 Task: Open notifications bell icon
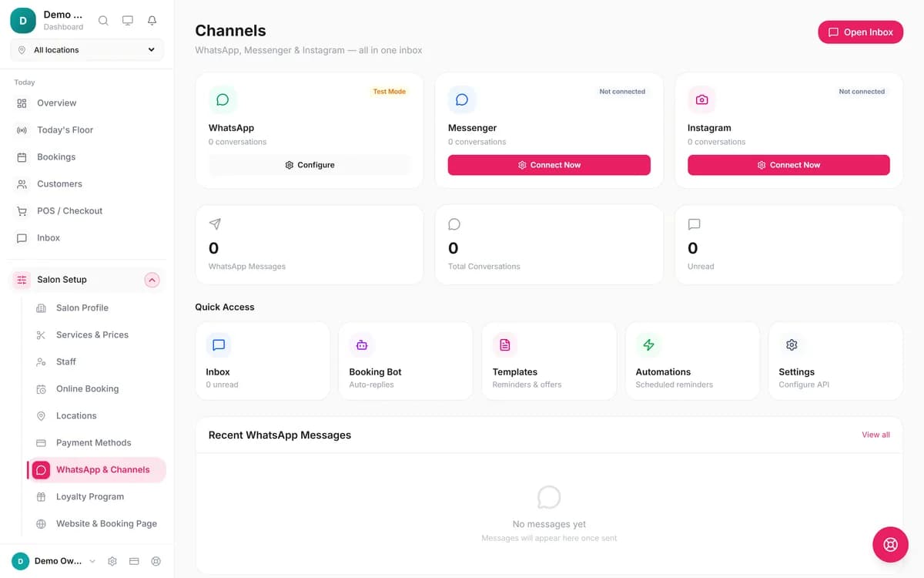(x=152, y=21)
